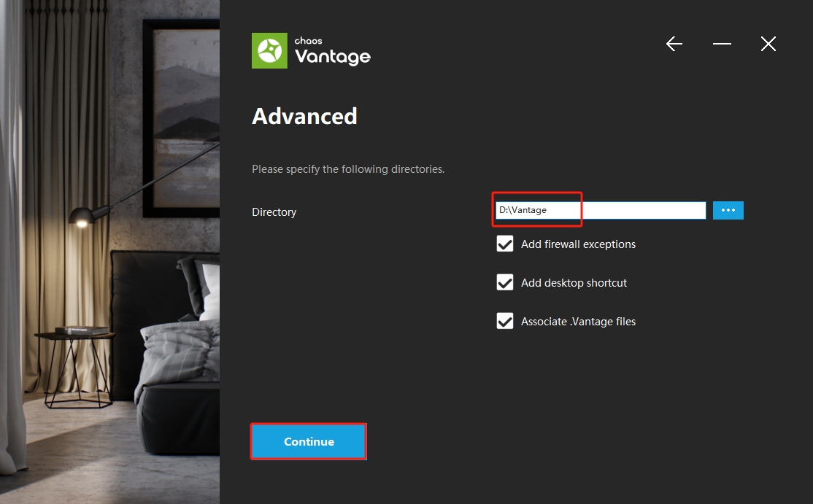Click the lit lamp in the bedroom image
This screenshot has width=813, height=504.
coord(79,216)
